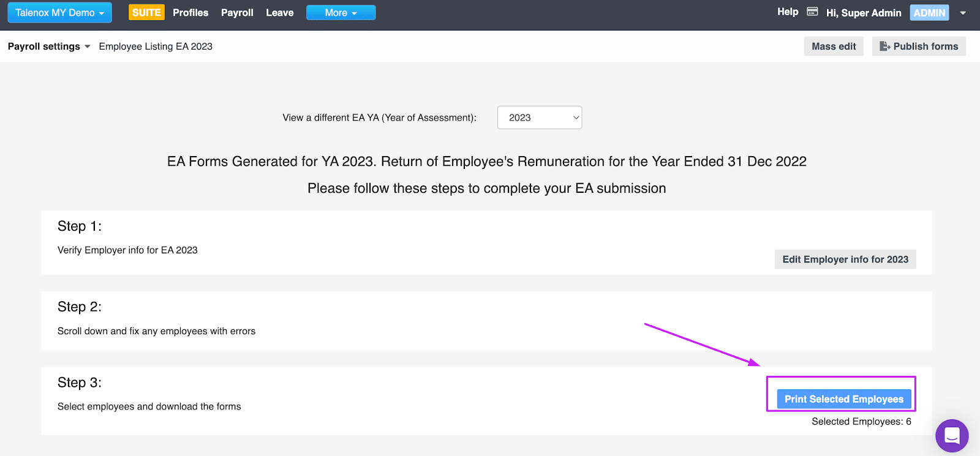The image size is (980, 456).
Task: Open the Payroll menu
Action: click(x=237, y=12)
